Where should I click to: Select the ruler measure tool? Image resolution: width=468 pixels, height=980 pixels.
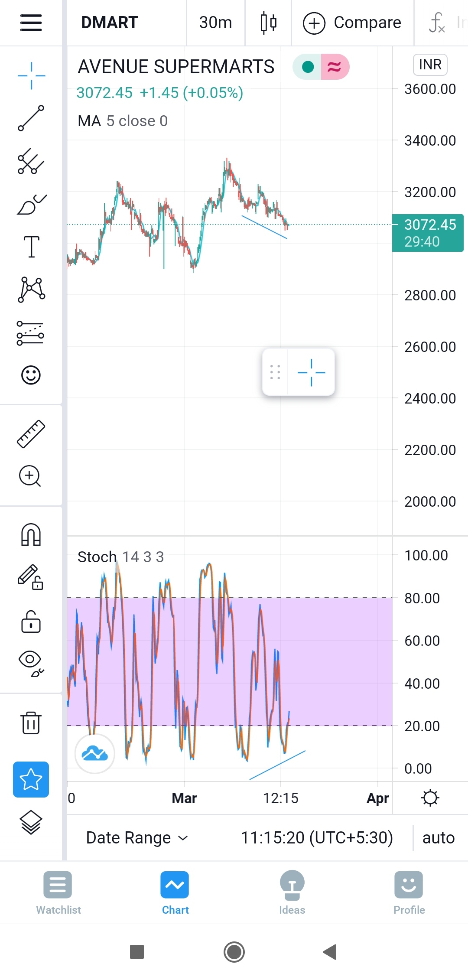[31, 433]
